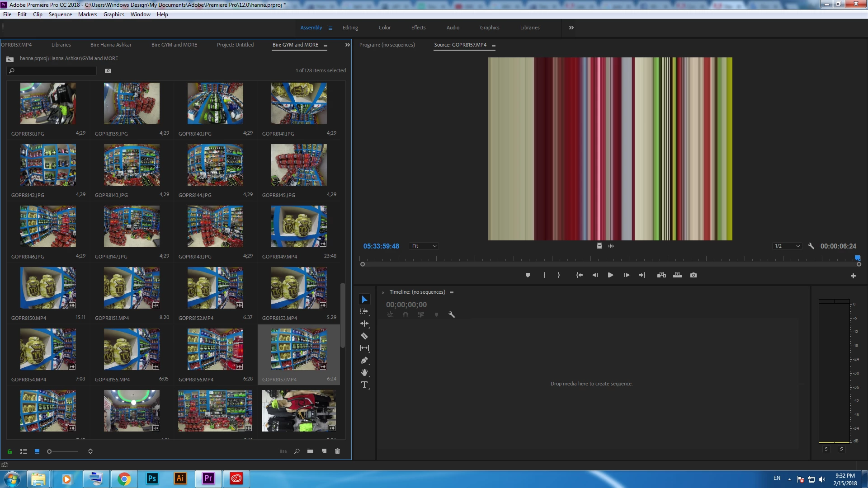This screenshot has width=868, height=488.
Task: Click the Add Marker icon in Source monitor
Action: pos(528,275)
